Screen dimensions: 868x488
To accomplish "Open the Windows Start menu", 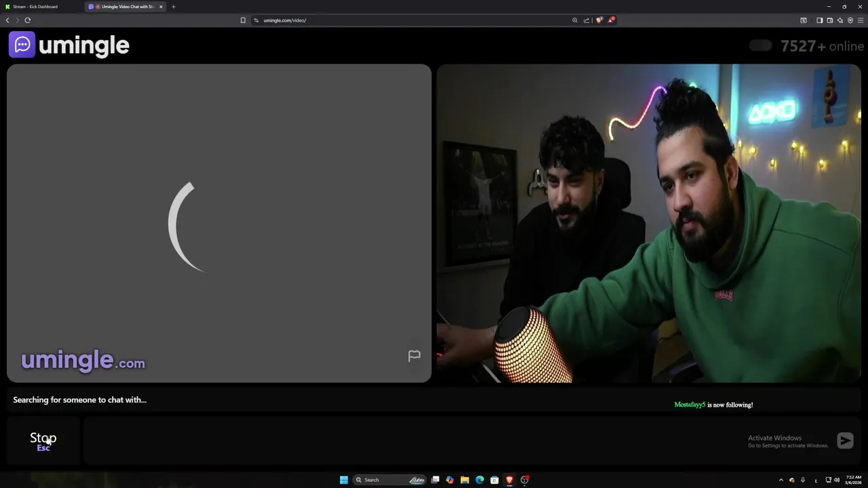I will point(344,480).
